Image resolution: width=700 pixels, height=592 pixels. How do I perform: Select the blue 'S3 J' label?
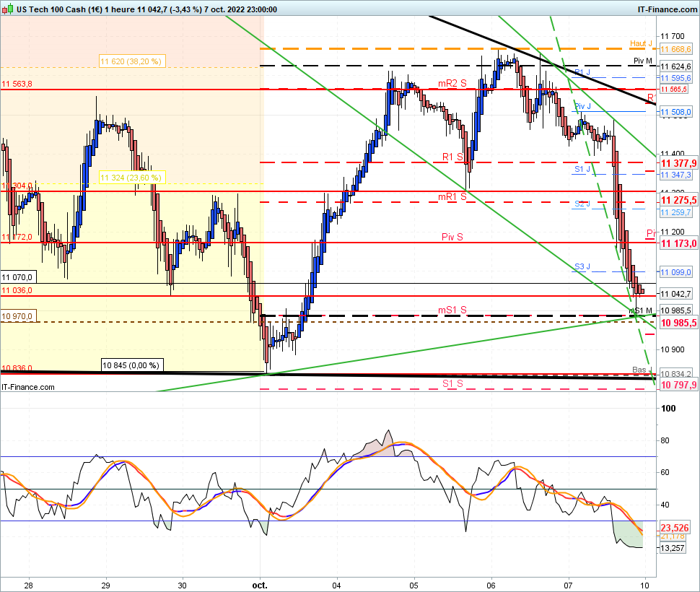(x=582, y=266)
